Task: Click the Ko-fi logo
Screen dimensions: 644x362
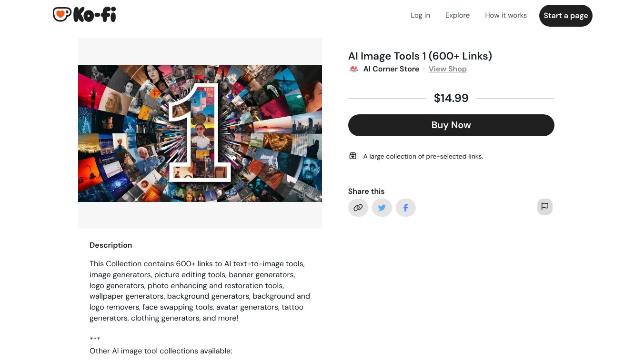Action: (x=84, y=15)
